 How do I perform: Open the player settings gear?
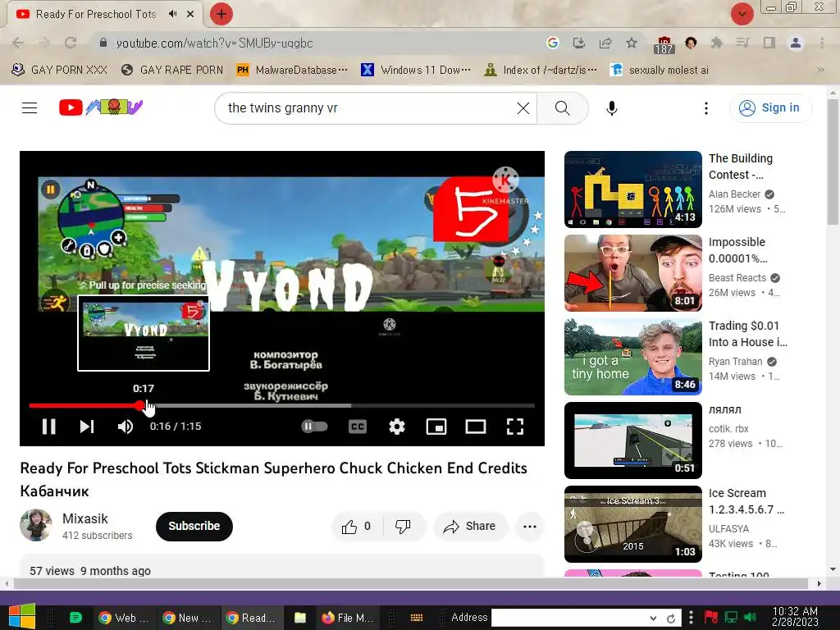click(396, 427)
